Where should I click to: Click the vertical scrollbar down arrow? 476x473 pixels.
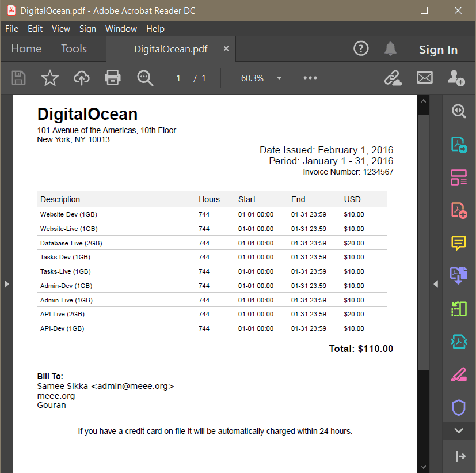(423, 466)
